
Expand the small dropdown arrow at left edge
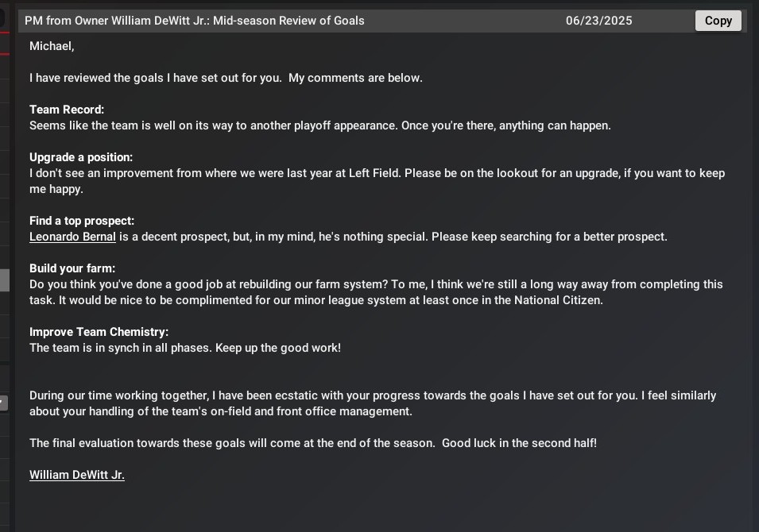(x=3, y=403)
